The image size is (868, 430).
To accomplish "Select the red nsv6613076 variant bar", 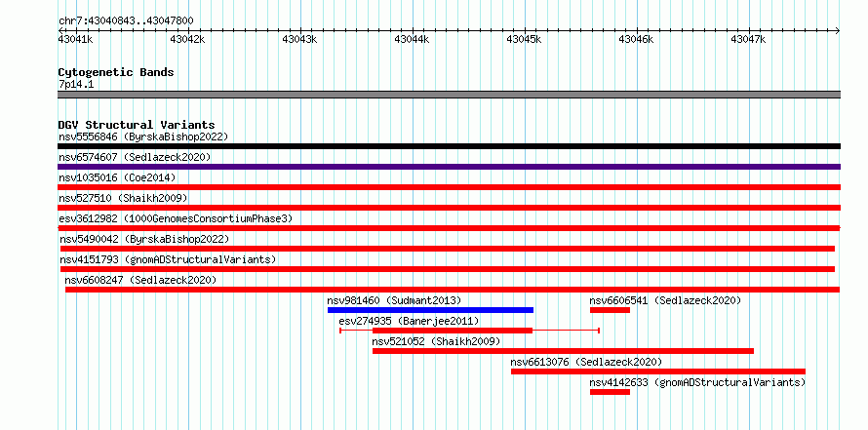I will point(658,371).
